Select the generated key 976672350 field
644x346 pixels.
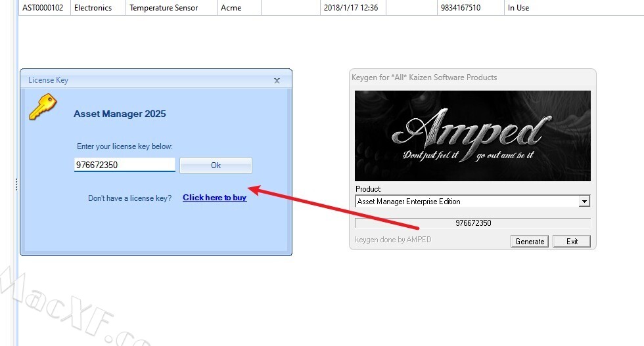(472, 223)
